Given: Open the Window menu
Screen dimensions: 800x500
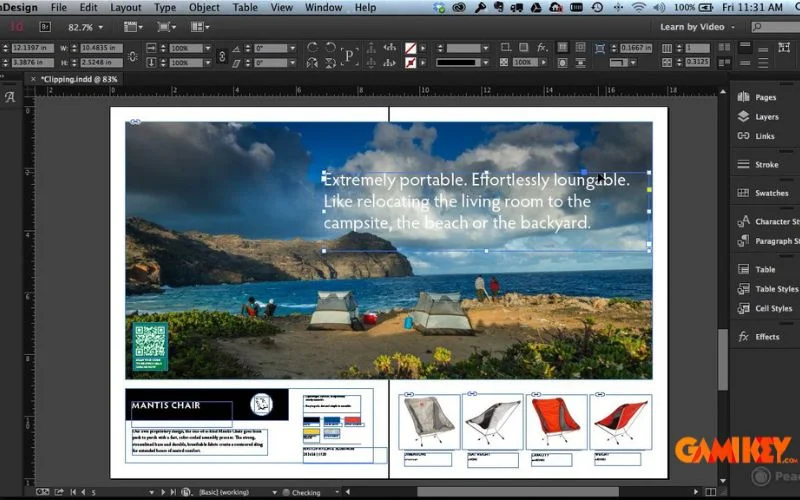Looking at the screenshot, I should [323, 7].
